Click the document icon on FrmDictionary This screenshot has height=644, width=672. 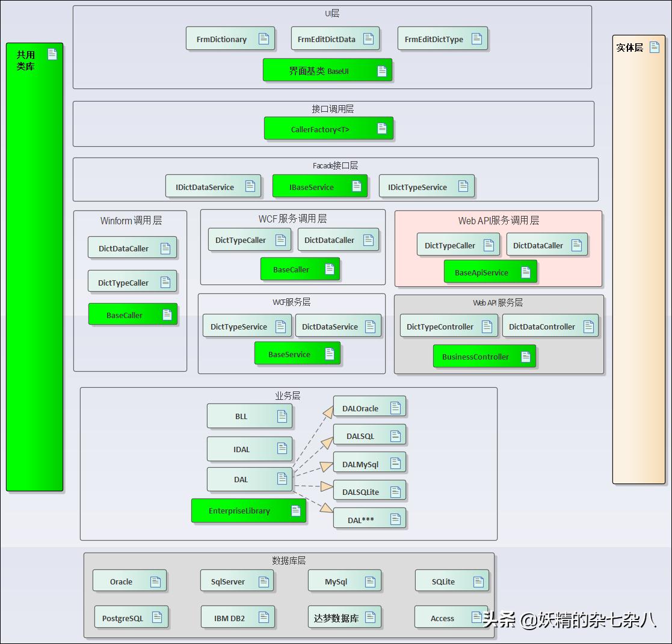click(x=264, y=38)
